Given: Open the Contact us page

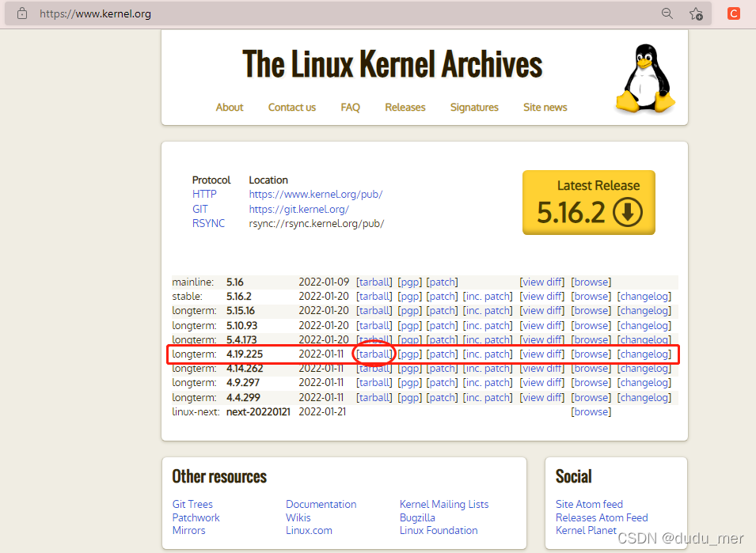Looking at the screenshot, I should [291, 108].
